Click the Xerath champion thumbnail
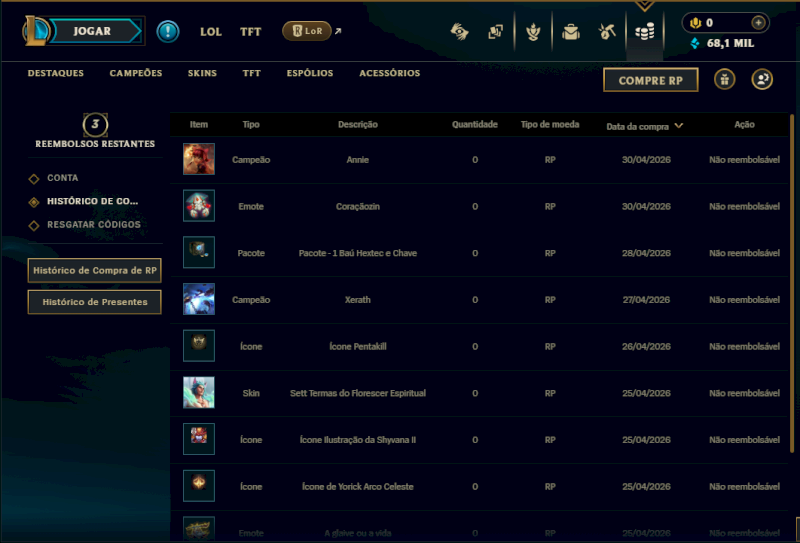The image size is (800, 543). tap(199, 299)
